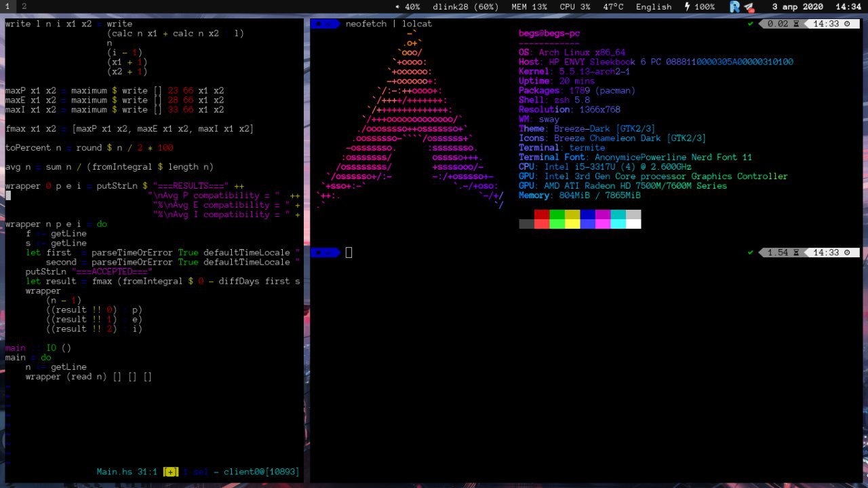Click the 'Shell: zsh 5.8' line
The width and height of the screenshot is (868, 488).
[554, 100]
